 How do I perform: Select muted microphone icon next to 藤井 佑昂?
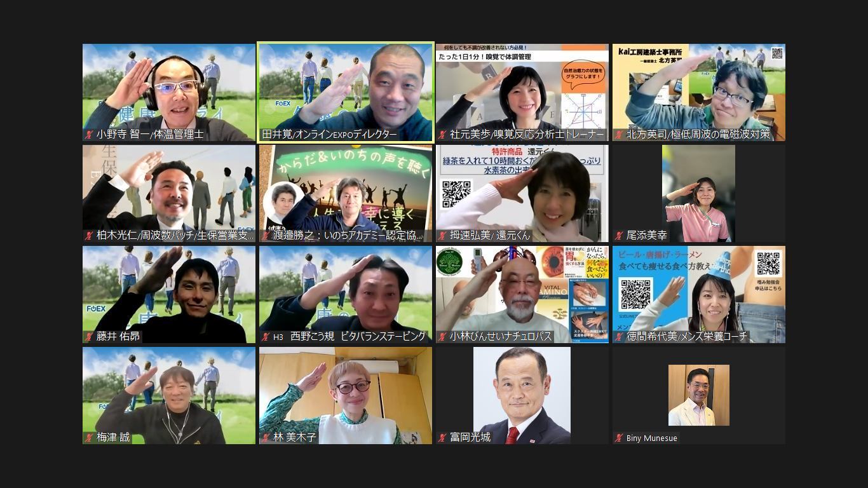coord(90,337)
